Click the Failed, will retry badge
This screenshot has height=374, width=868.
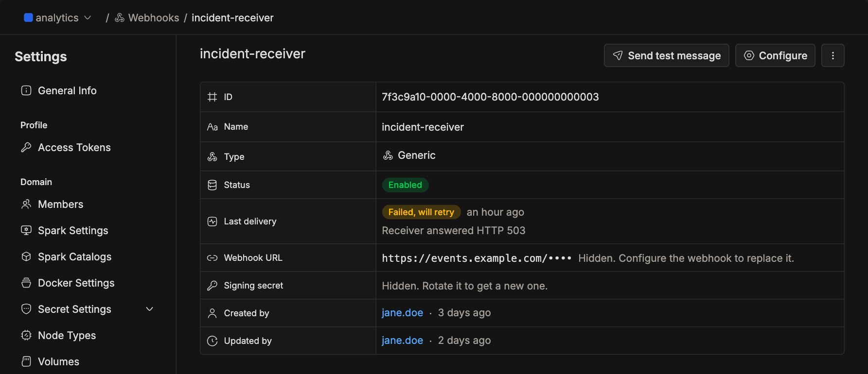(421, 212)
